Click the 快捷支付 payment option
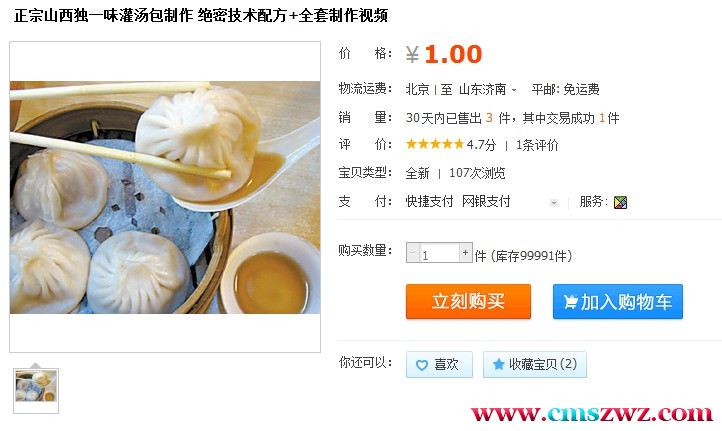 429,202
